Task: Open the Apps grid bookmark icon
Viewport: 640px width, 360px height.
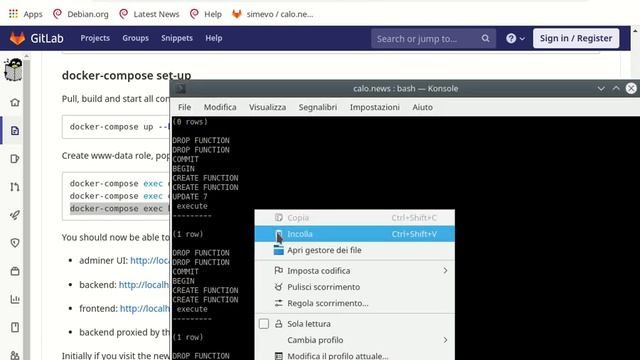Action: pyautogui.click(x=13, y=14)
